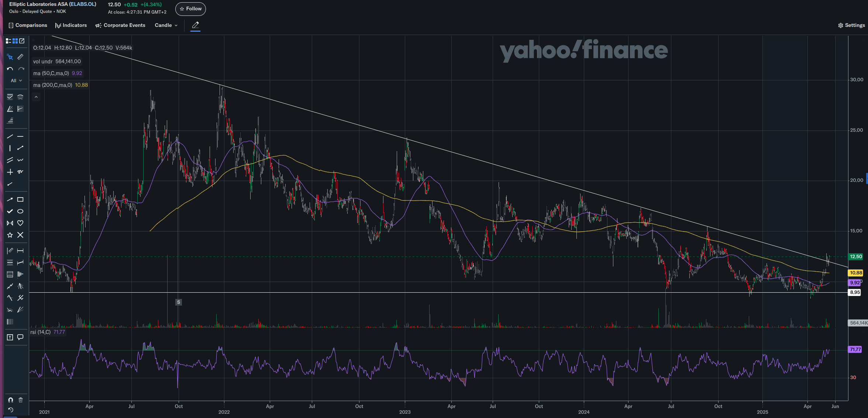The height and width of the screenshot is (418, 868).
Task: Click the 564.14K volume axis tag
Action: [858, 323]
